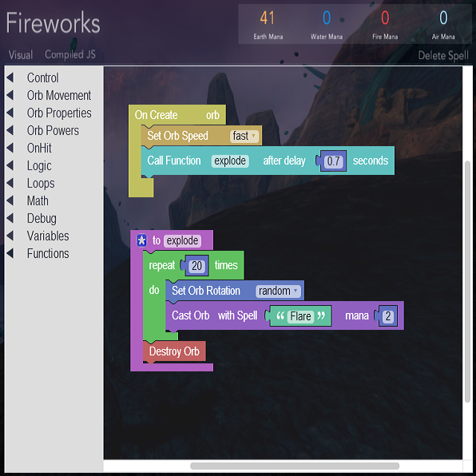Click the horizontal workspace scrollbar

295,466
